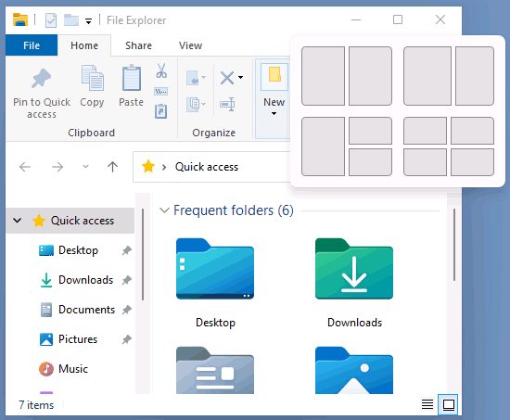Viewport: 510px width, 420px height.
Task: Click the Delete X icon
Action: [227, 78]
